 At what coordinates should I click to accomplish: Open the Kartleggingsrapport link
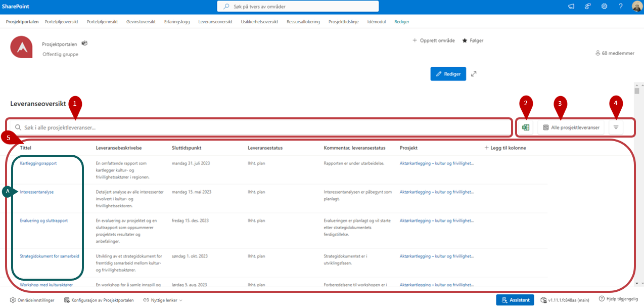pyautogui.click(x=38, y=163)
